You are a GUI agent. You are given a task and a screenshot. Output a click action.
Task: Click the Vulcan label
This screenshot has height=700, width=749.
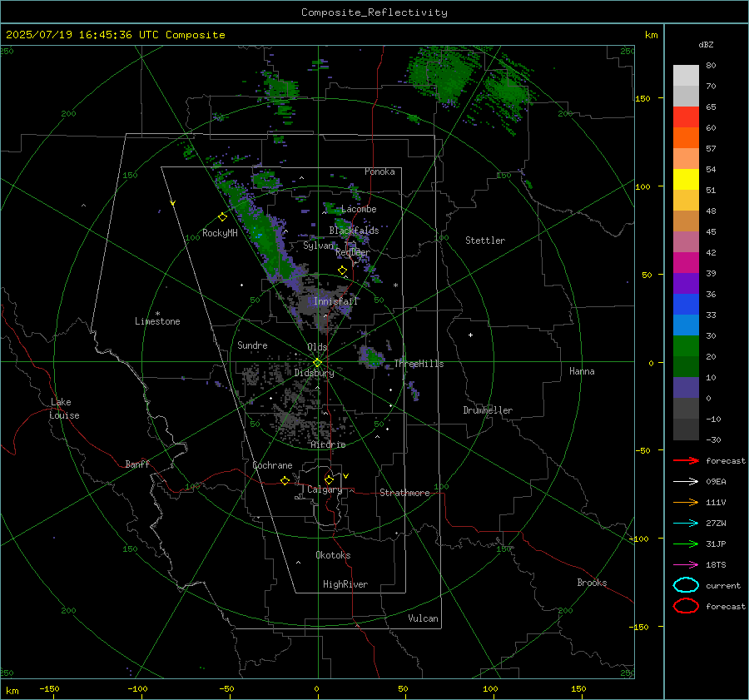(x=423, y=618)
